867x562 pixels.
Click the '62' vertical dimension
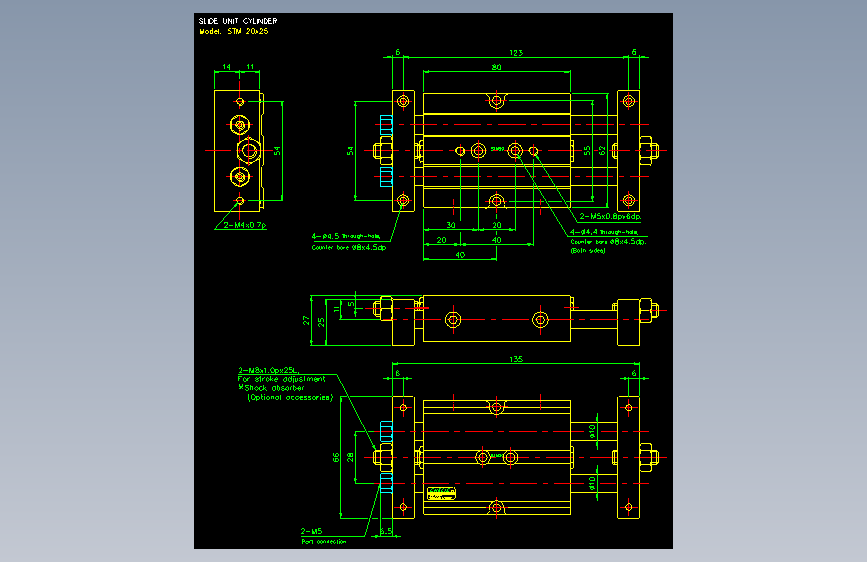pos(602,150)
